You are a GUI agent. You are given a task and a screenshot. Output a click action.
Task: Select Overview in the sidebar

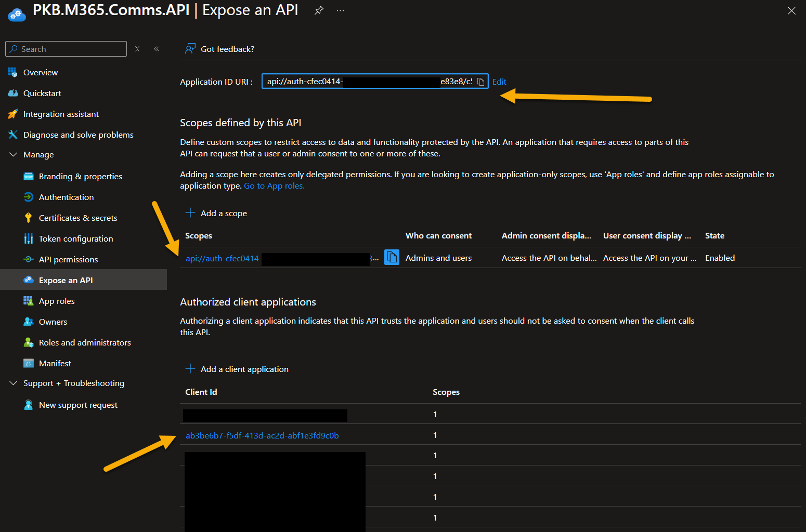coord(40,72)
